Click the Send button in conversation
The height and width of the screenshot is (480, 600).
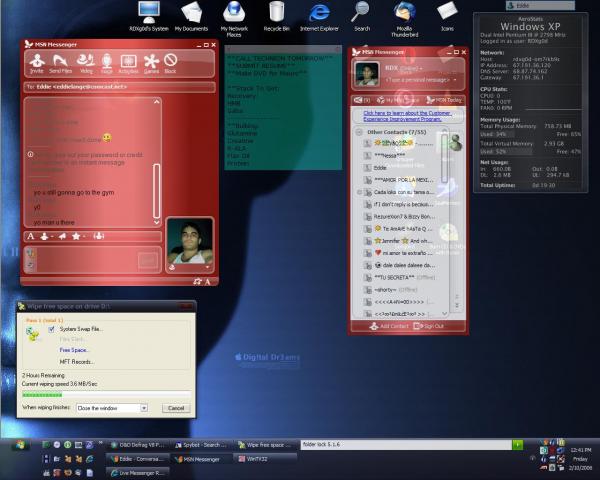coord(148,261)
